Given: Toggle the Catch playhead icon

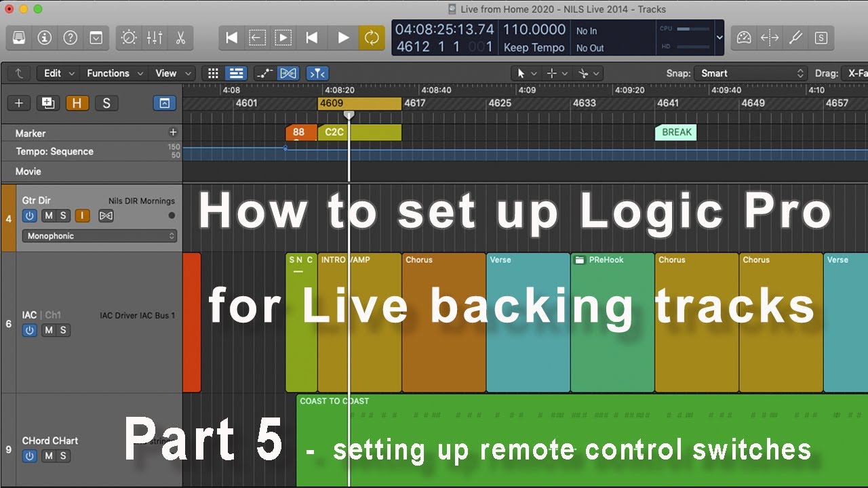Looking at the screenshot, I should (x=317, y=73).
